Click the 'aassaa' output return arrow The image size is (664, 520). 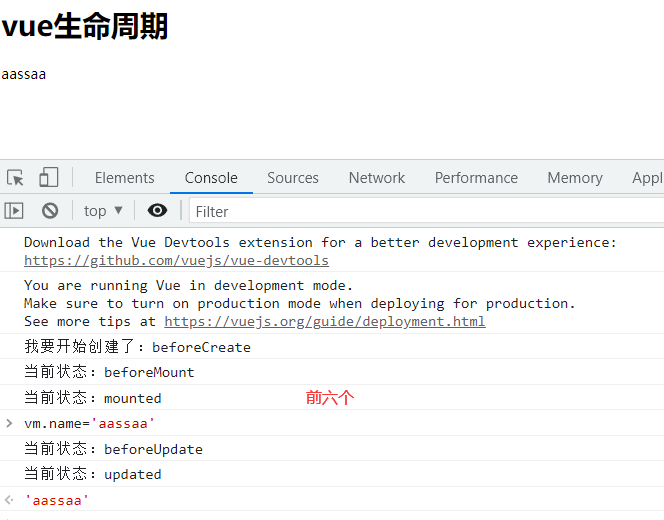point(9,500)
